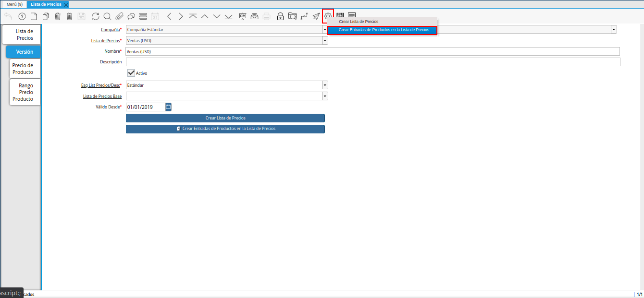
Task: Select Crear Lista de Precios menu entry
Action: point(359,22)
